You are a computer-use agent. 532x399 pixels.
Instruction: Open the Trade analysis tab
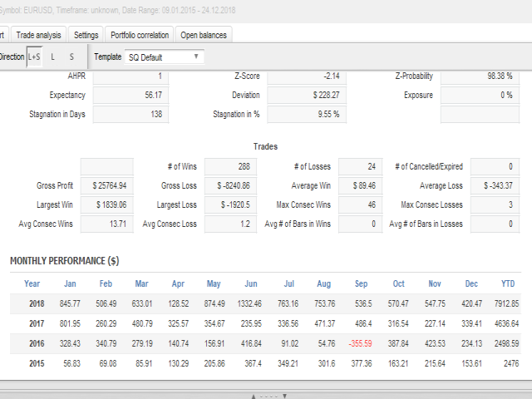(38, 35)
